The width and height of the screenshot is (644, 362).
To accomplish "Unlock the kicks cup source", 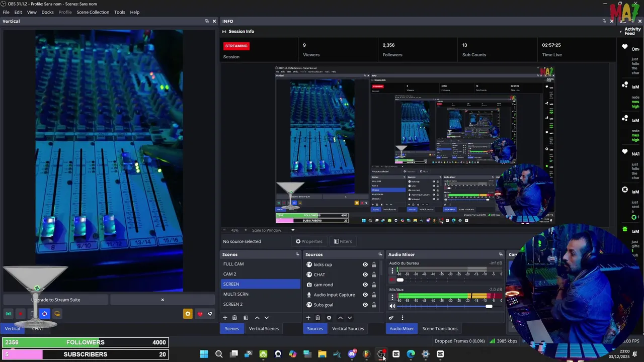I will coord(374,264).
